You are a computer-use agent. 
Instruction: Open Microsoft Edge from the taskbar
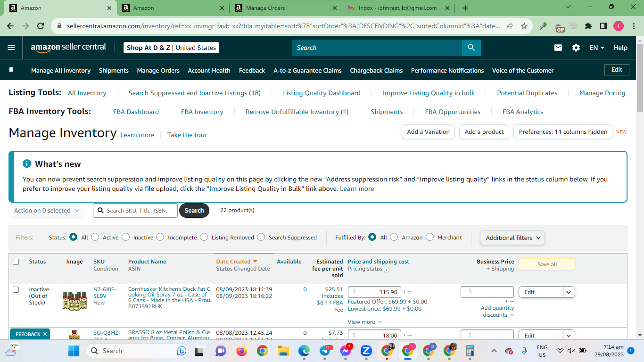tap(304, 351)
